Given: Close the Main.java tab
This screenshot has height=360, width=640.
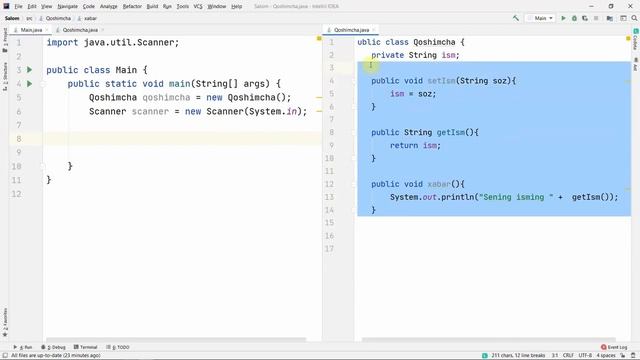Looking at the screenshot, I should (47, 30).
